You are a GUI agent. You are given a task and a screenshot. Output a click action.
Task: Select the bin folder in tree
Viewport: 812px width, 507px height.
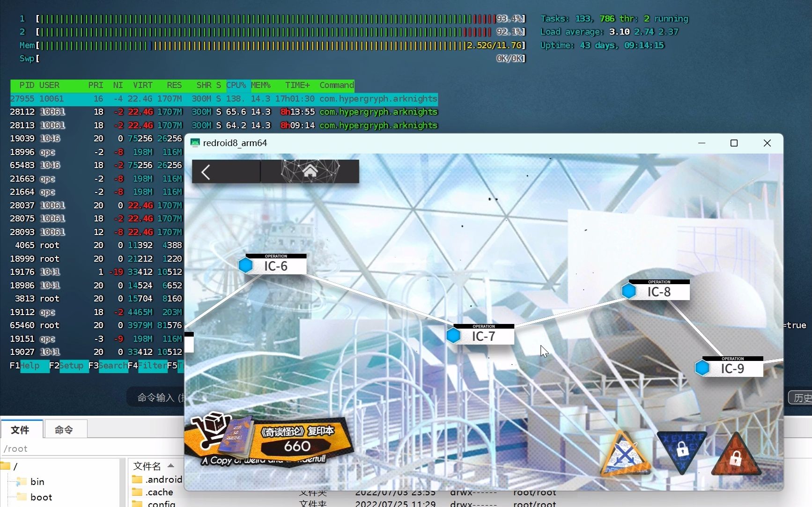tap(37, 481)
